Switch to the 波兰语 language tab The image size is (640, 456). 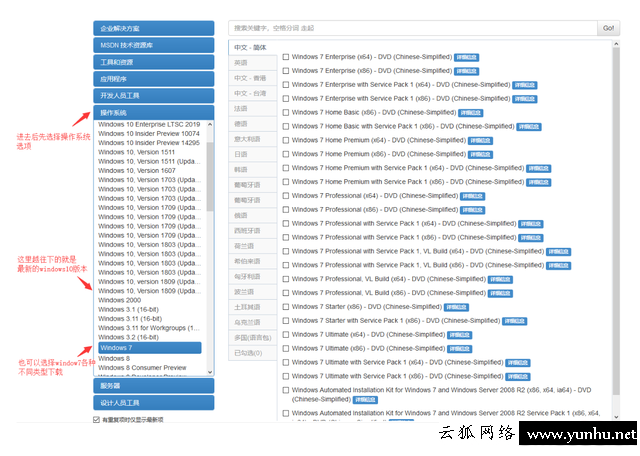pyautogui.click(x=253, y=292)
